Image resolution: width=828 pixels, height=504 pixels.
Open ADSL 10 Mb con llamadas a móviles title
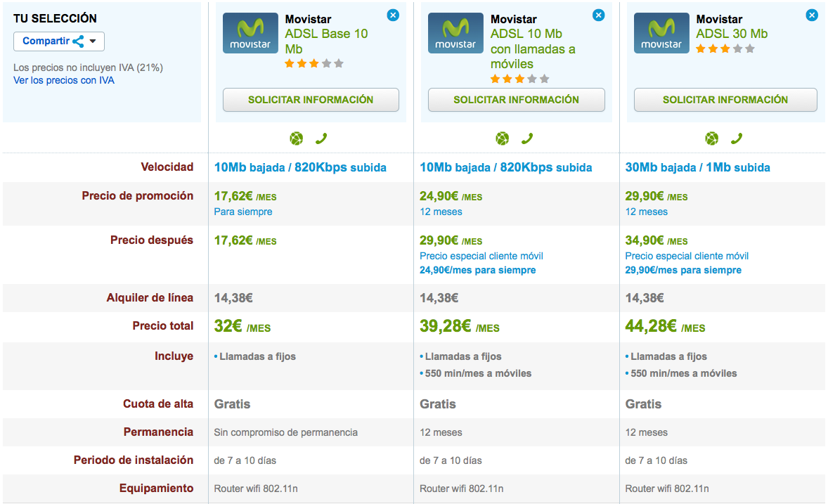[x=533, y=49]
